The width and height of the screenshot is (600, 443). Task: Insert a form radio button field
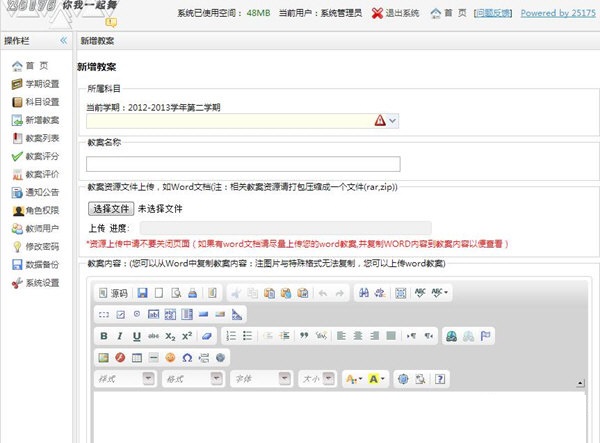(137, 314)
